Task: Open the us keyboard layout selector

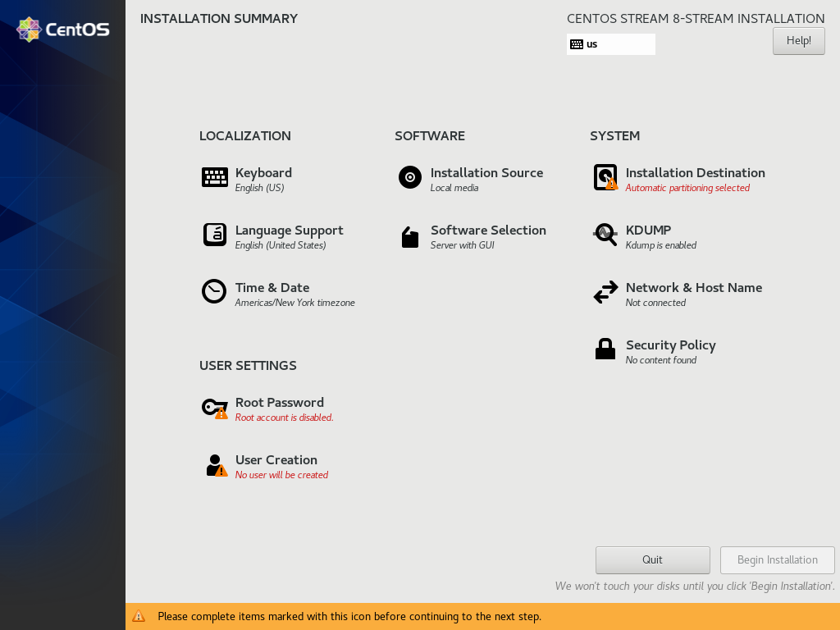Action: pyautogui.click(x=610, y=43)
